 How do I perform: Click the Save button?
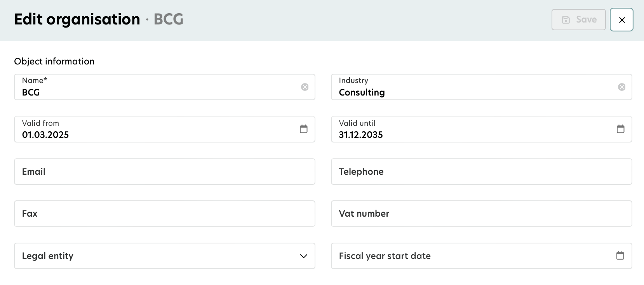(578, 20)
